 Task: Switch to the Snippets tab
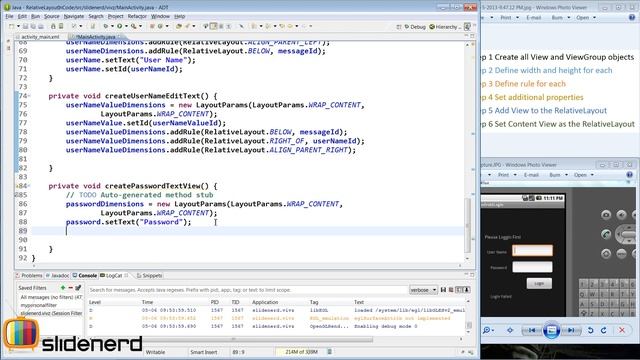pyautogui.click(x=149, y=276)
